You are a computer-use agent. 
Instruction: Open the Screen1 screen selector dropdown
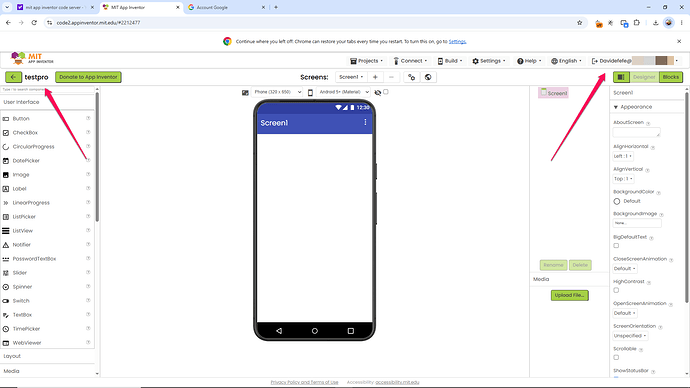(351, 77)
